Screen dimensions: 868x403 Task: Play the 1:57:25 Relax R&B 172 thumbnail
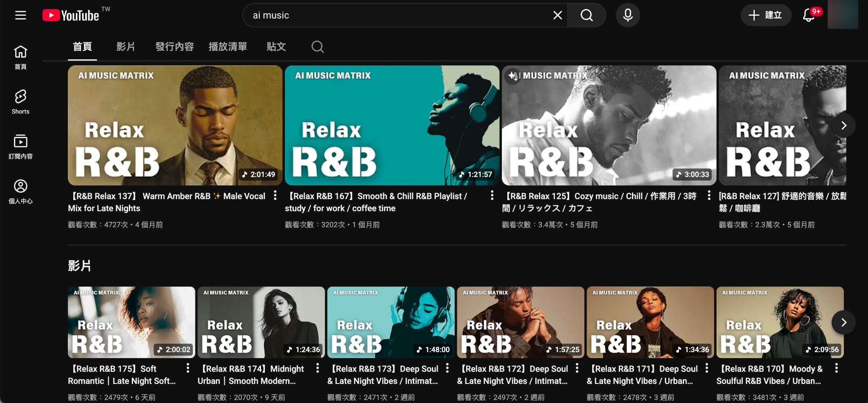point(520,322)
